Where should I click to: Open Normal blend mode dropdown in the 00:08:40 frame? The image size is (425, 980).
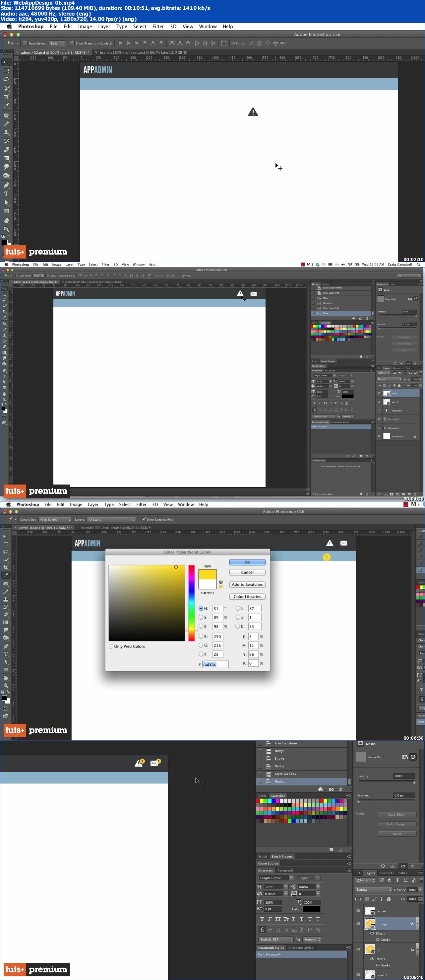373,890
